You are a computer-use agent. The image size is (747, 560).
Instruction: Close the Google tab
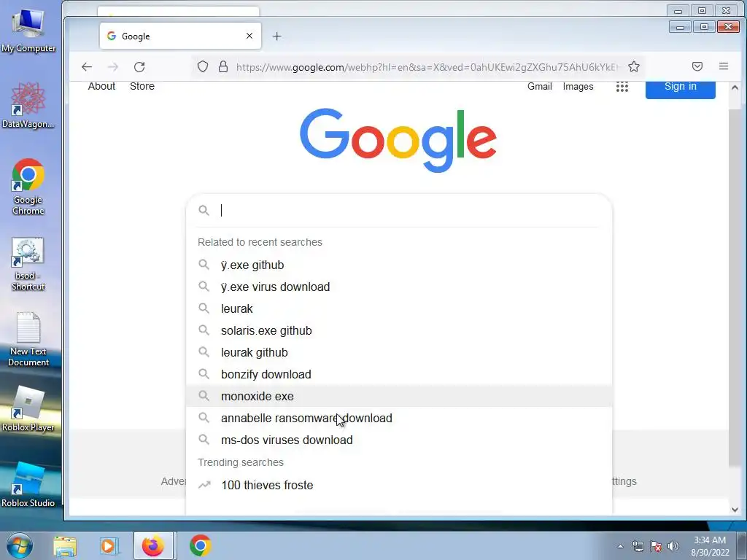[x=249, y=36]
